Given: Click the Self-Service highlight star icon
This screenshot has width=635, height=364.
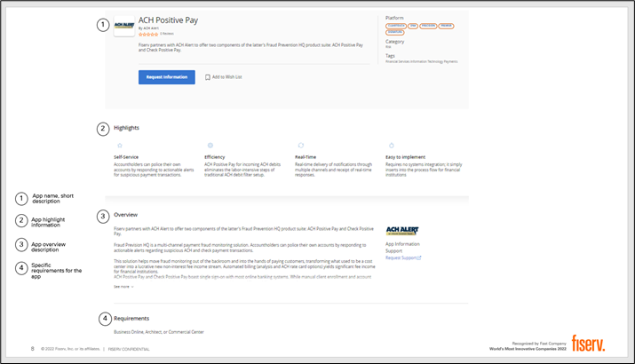Looking at the screenshot, I should (120, 146).
